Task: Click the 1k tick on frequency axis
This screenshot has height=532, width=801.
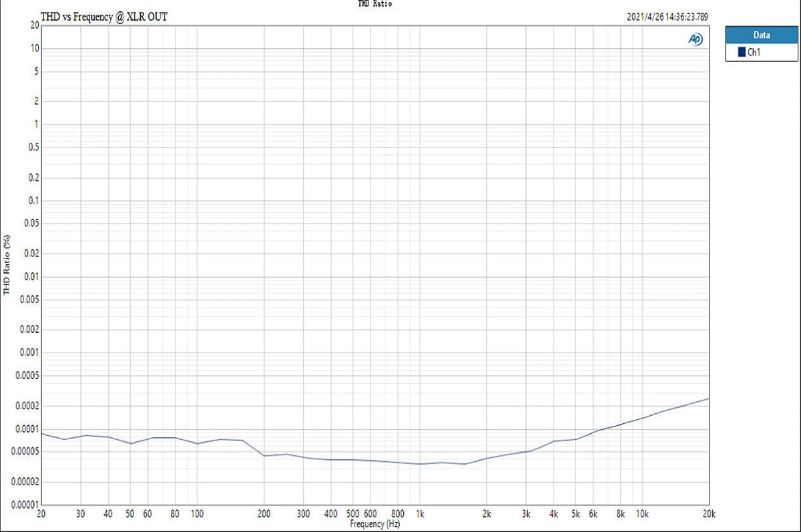Action: (420, 514)
